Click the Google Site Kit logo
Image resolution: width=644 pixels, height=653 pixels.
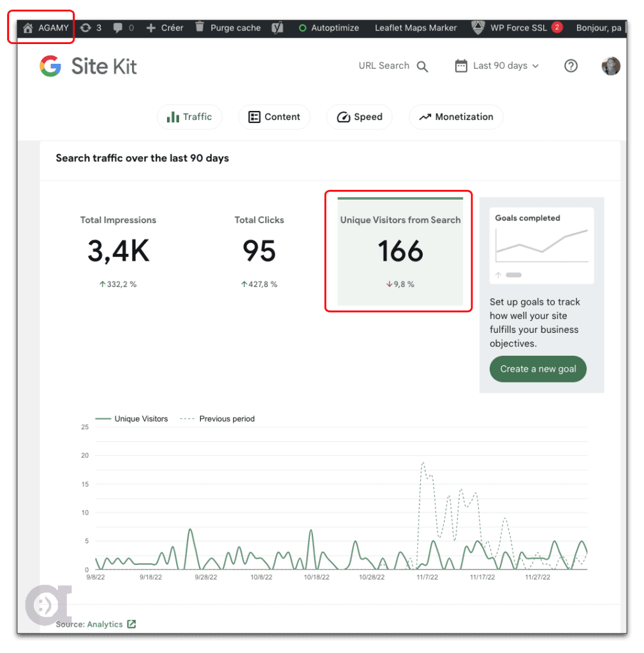(x=88, y=66)
